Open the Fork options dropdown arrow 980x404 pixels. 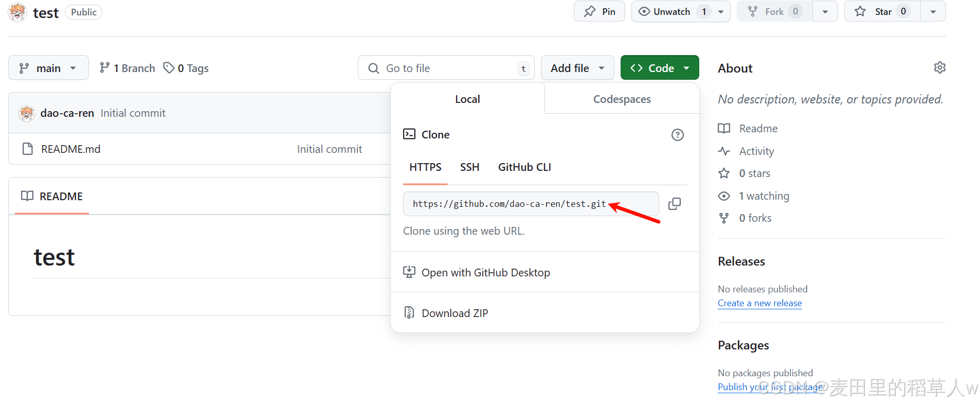point(825,11)
